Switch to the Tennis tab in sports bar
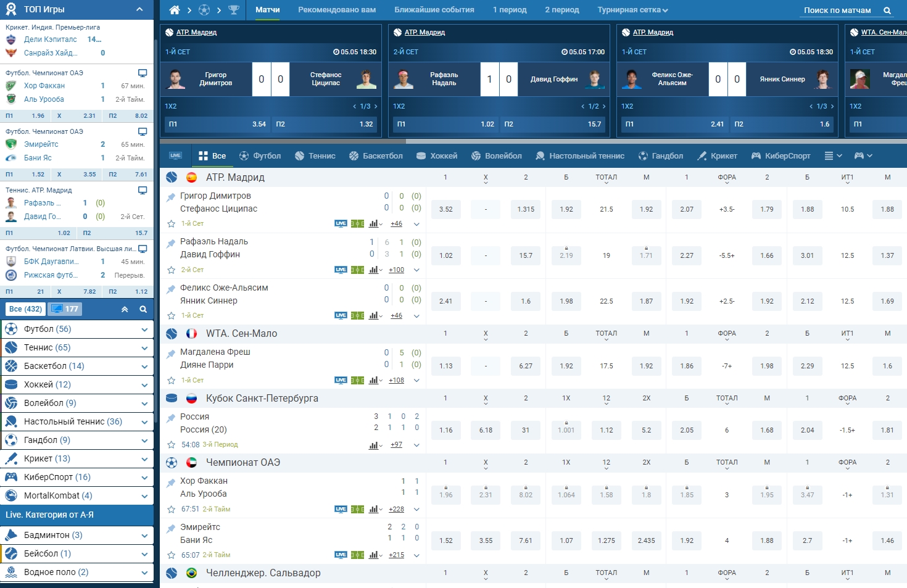 (x=315, y=156)
